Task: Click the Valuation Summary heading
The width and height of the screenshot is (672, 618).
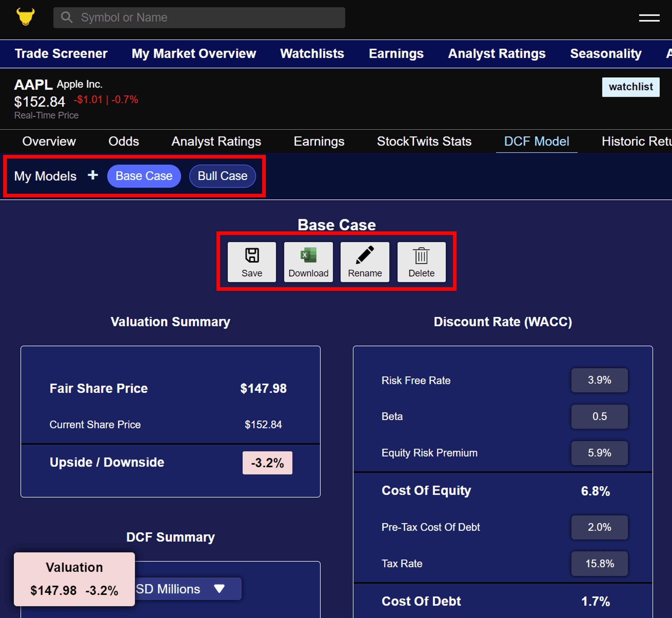Action: tap(170, 322)
